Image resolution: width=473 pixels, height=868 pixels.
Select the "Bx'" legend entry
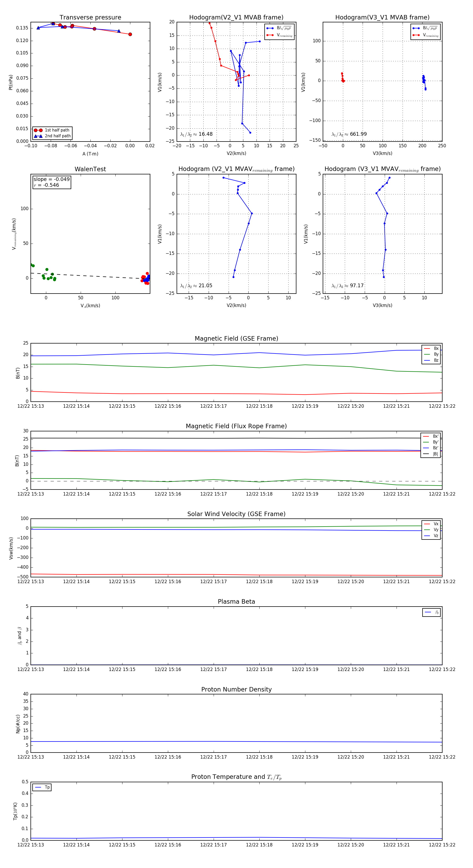[x=431, y=436]
